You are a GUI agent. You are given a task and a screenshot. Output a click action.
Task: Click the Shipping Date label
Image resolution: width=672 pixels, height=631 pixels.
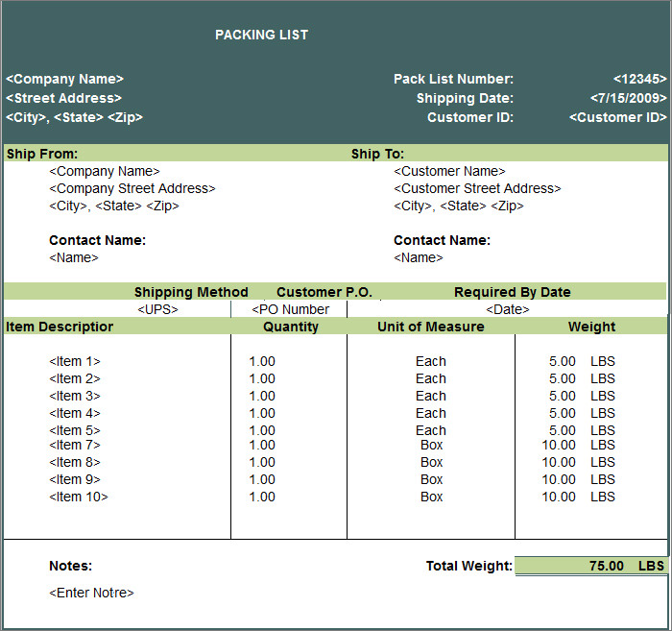[465, 98]
